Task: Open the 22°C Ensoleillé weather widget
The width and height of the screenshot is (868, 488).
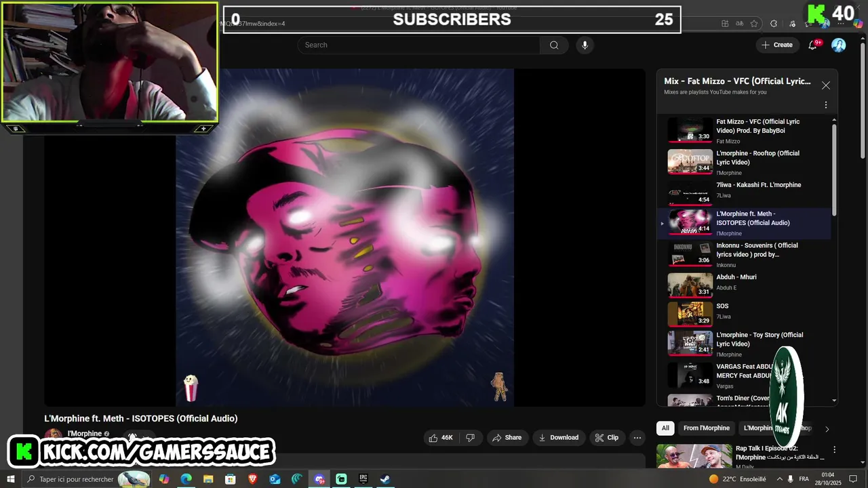Action: tap(738, 479)
